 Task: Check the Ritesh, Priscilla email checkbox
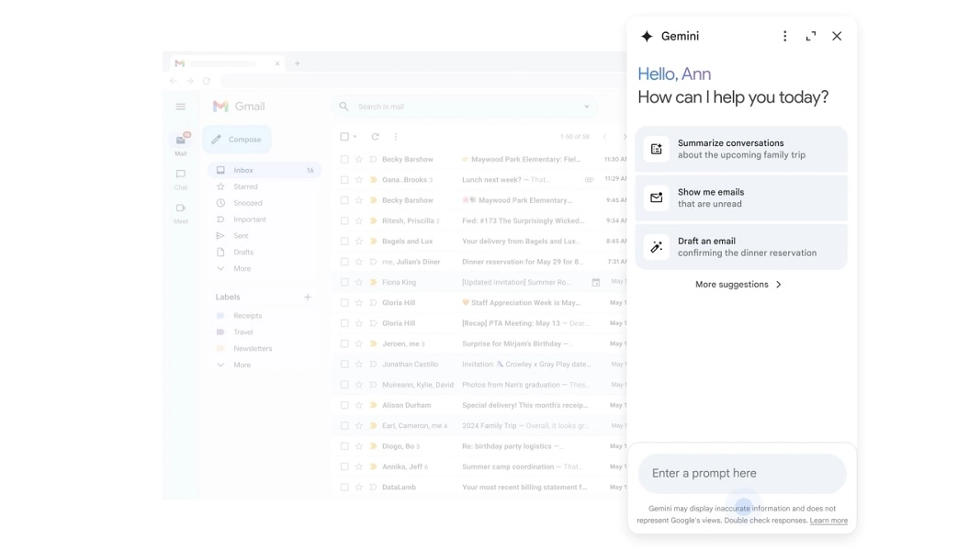(x=344, y=220)
